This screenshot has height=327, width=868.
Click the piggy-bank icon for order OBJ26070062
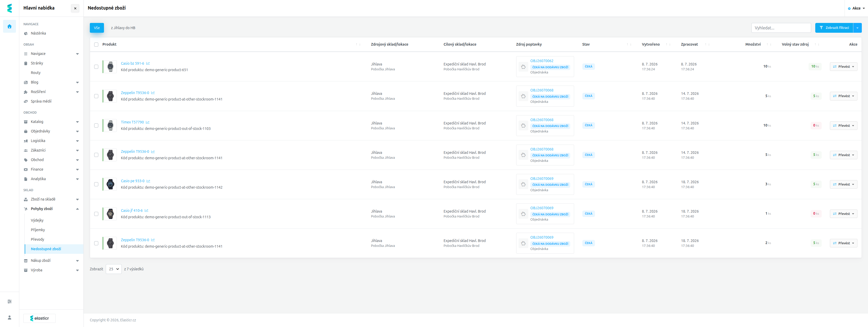click(523, 67)
